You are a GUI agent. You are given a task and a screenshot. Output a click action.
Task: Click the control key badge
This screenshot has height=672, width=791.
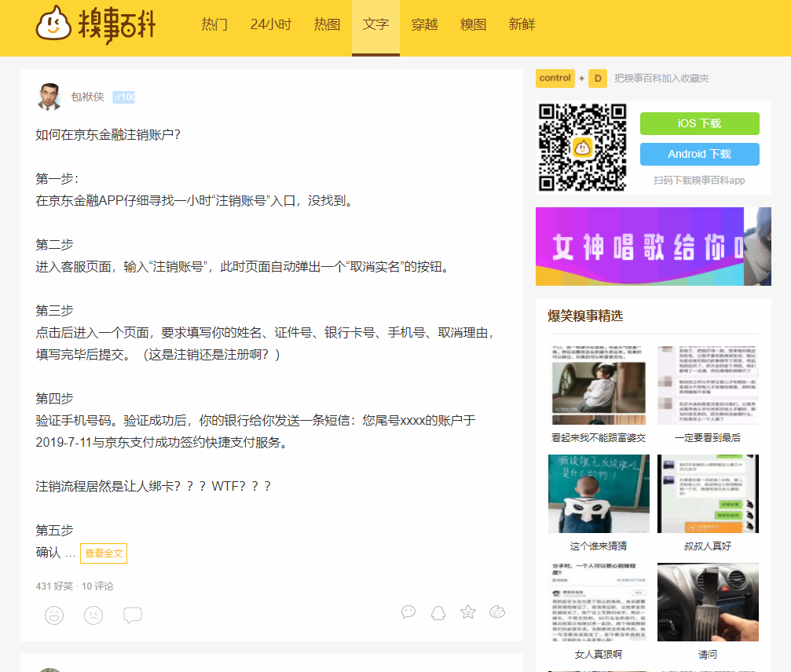555,79
